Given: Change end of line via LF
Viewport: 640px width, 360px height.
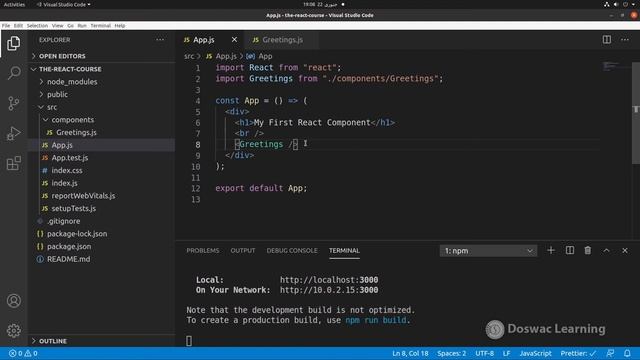Looking at the screenshot, I should coord(507,353).
